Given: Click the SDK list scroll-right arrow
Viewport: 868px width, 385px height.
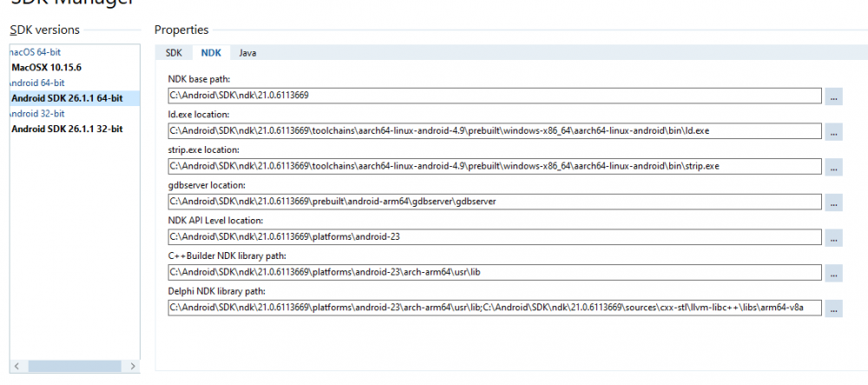Looking at the screenshot, I should click(x=132, y=366).
